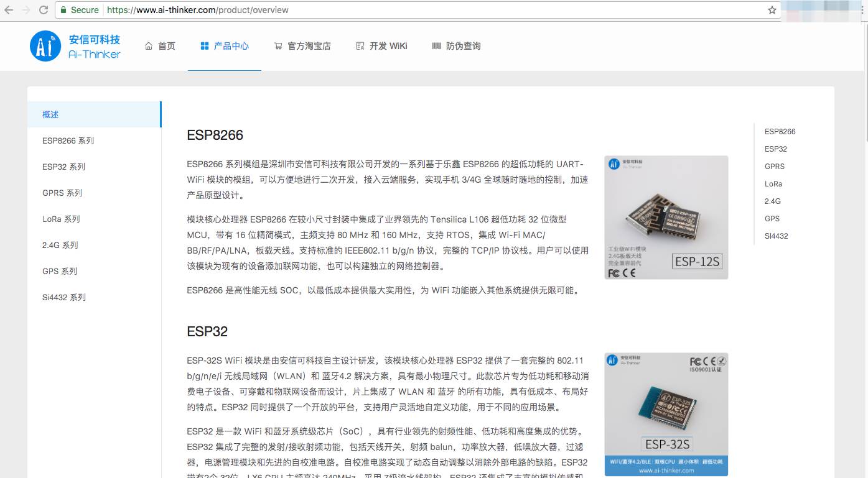Jump to SI4432 in the right anchor list
The image size is (868, 478).
pyautogui.click(x=777, y=236)
